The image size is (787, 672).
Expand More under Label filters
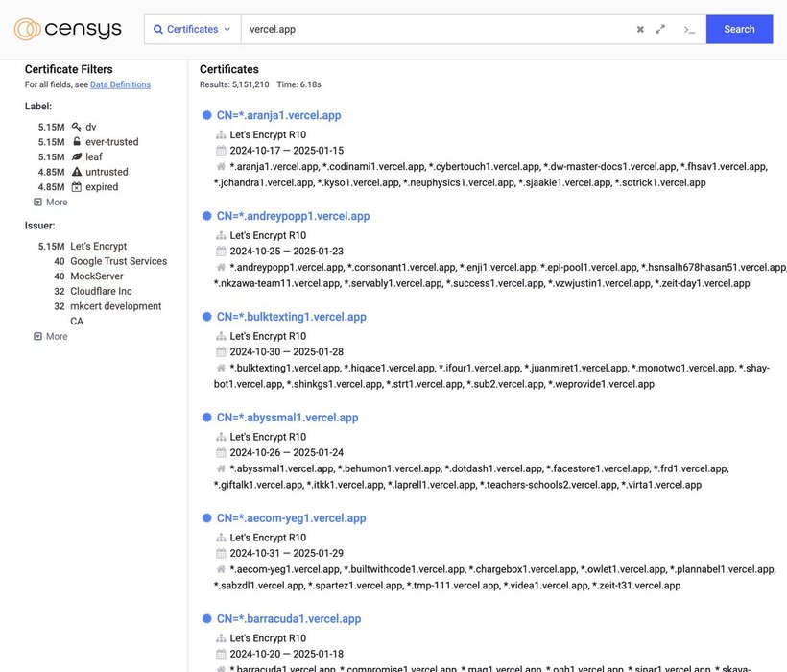pyautogui.click(x=51, y=202)
